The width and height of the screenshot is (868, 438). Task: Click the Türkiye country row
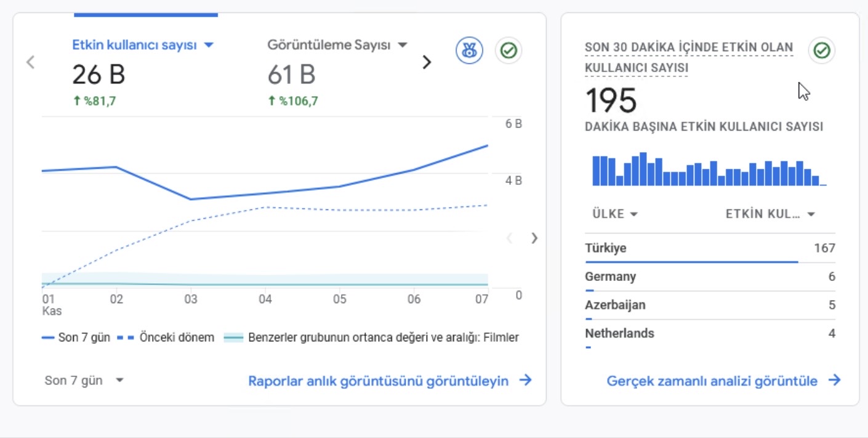[710, 248]
